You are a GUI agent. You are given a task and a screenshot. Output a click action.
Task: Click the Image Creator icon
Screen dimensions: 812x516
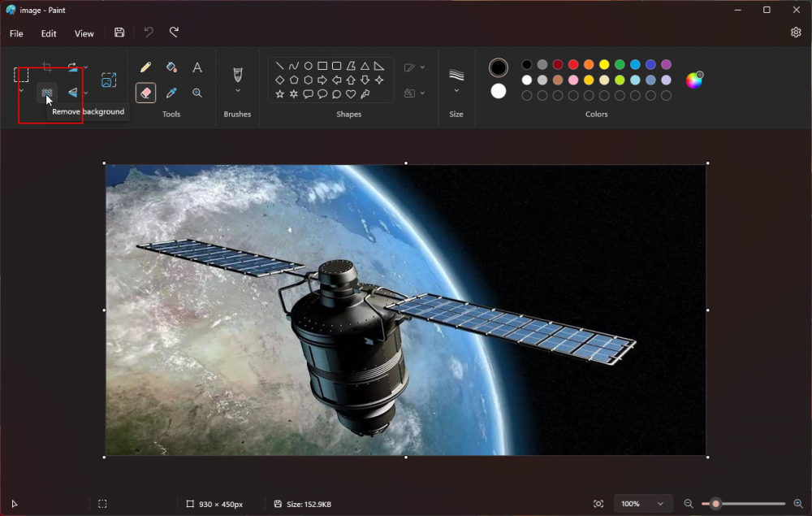coord(109,80)
